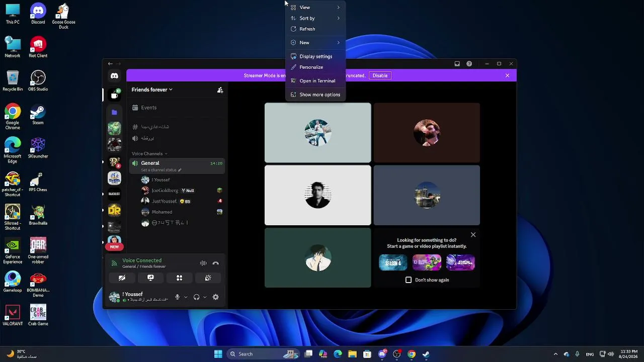644x362 pixels.
Task: Mute microphone in Discord user panel
Action: [x=177, y=297]
